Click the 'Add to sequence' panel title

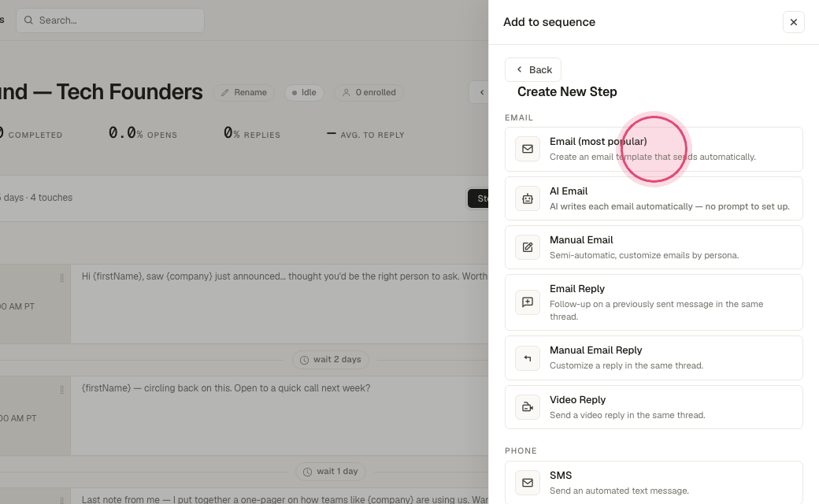[549, 22]
